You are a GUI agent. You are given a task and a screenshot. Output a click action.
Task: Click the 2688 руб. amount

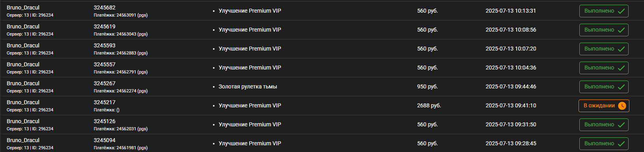tap(429, 105)
